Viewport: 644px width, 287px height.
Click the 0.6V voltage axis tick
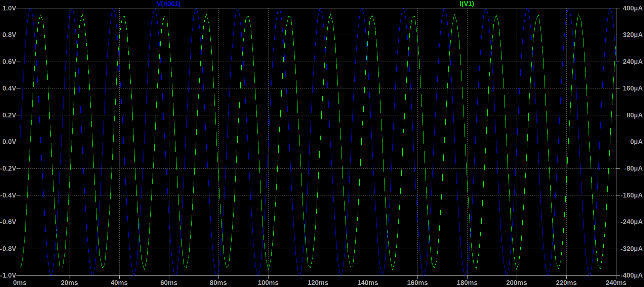click(9, 62)
